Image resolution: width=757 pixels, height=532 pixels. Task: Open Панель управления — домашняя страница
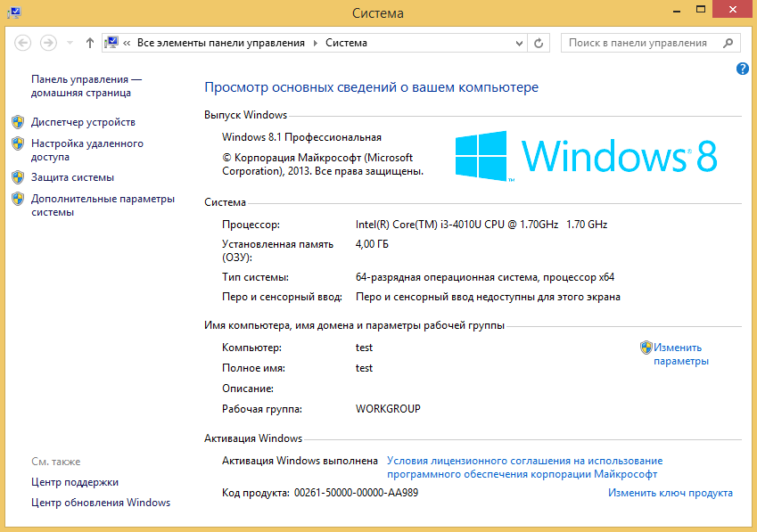tap(86, 86)
